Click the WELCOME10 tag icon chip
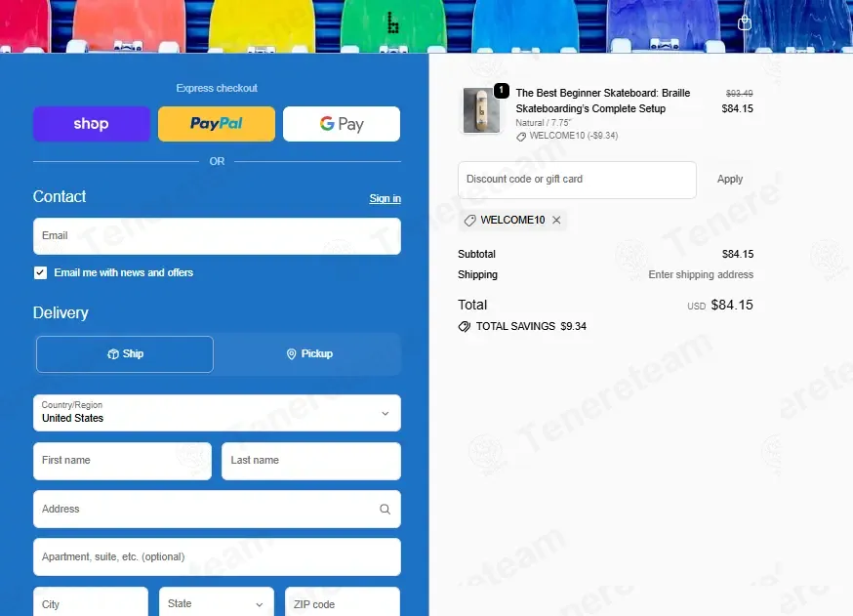This screenshot has width=853, height=616. [x=470, y=221]
